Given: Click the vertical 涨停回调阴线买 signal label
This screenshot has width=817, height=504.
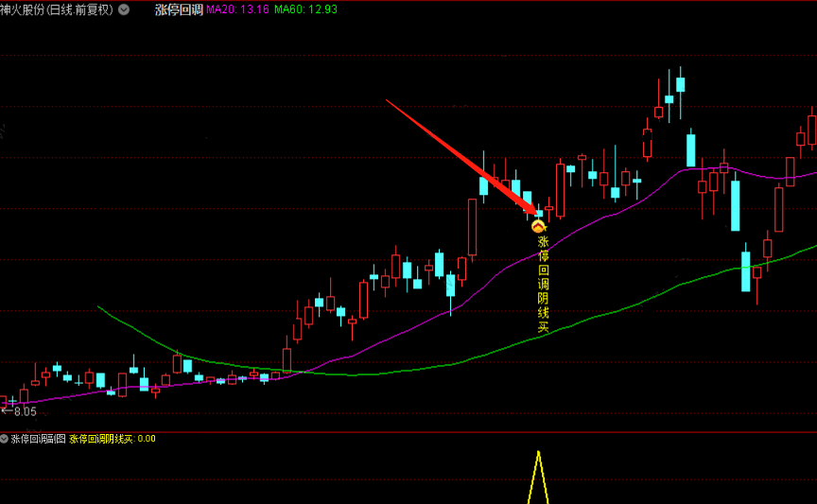Looking at the screenshot, I should pos(544,284).
